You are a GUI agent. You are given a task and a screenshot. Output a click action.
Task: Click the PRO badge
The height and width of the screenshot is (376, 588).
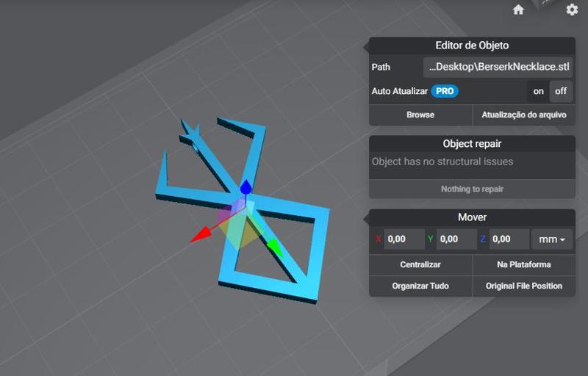[445, 91]
